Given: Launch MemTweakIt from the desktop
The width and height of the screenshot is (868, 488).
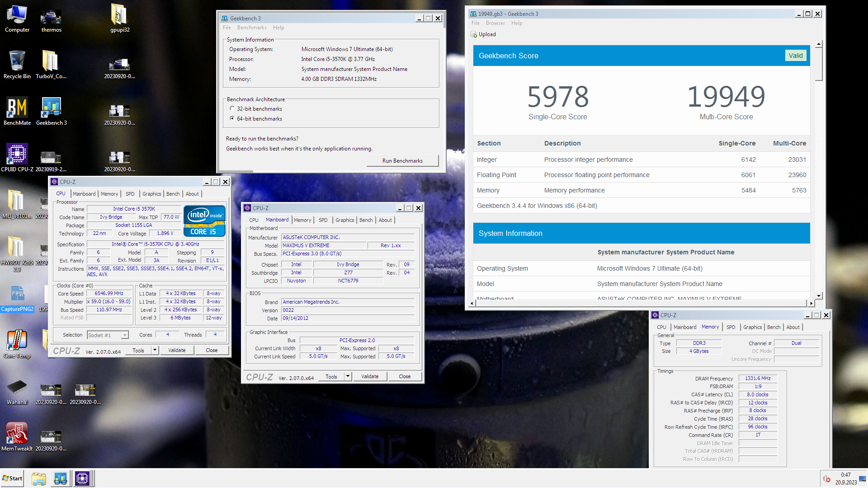Looking at the screenshot, I should (x=17, y=437).
